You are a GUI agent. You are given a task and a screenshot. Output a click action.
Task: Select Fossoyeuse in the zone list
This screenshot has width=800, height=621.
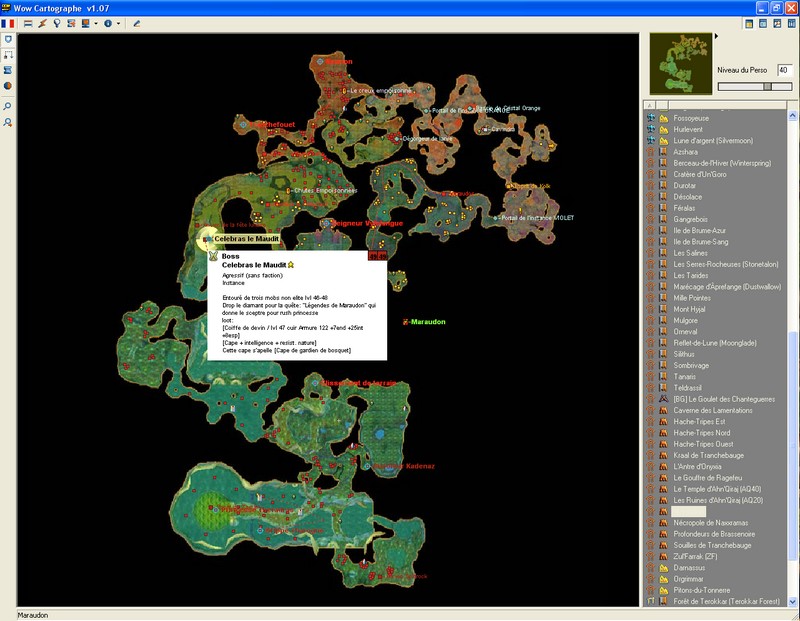691,118
